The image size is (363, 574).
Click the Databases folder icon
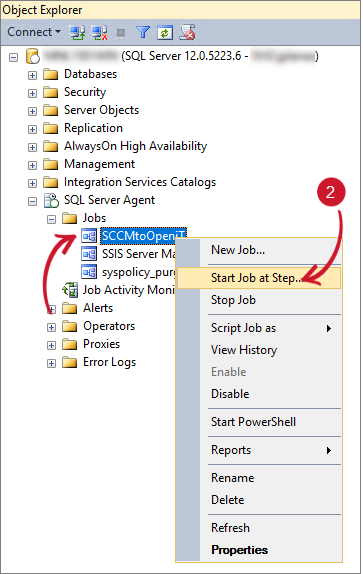coord(50,74)
